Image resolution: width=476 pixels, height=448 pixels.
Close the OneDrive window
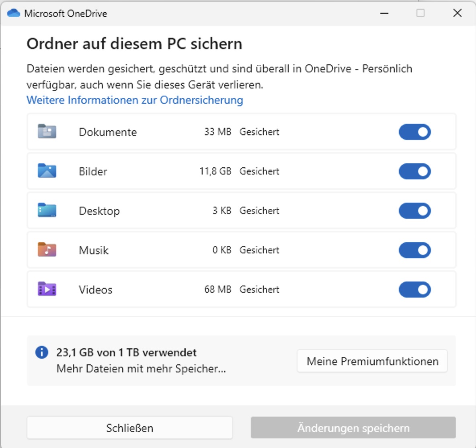[x=457, y=13]
